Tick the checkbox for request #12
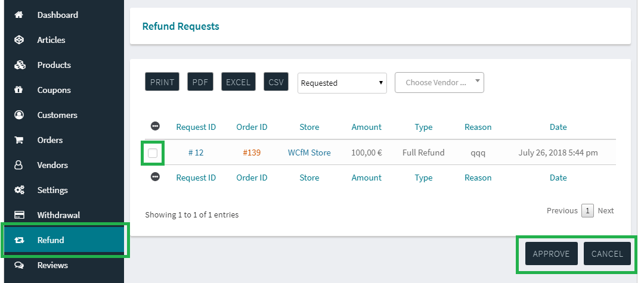Image resolution: width=644 pixels, height=283 pixels. (x=153, y=153)
